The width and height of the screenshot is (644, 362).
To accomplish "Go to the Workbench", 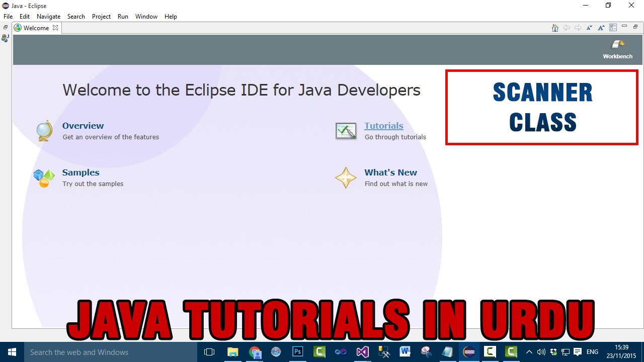I will coord(618,49).
